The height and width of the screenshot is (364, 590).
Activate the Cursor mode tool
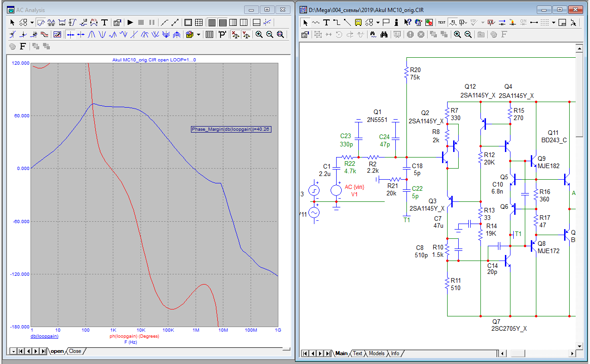(51, 22)
